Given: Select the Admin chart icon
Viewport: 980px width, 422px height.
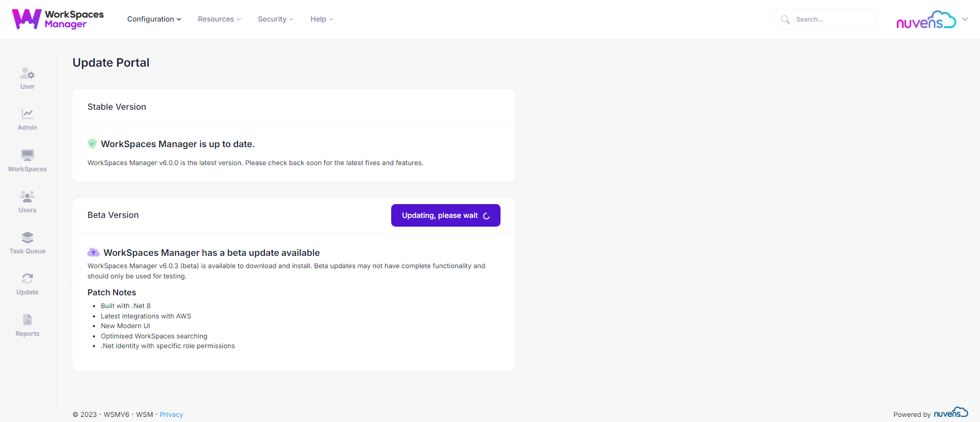Looking at the screenshot, I should (27, 114).
